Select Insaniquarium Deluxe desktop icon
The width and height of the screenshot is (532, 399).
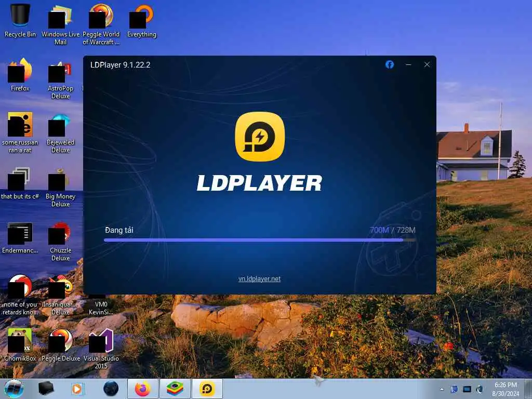click(60, 295)
